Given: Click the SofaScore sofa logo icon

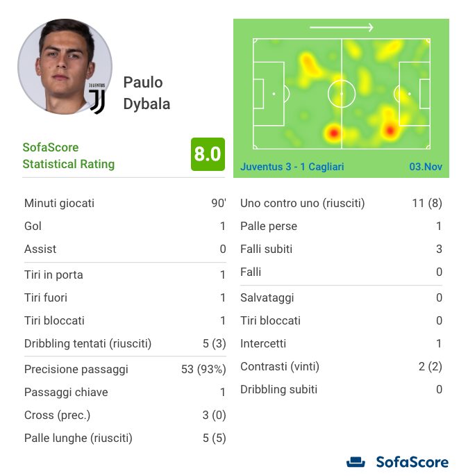Looking at the screenshot, I should pyautogui.click(x=356, y=462).
